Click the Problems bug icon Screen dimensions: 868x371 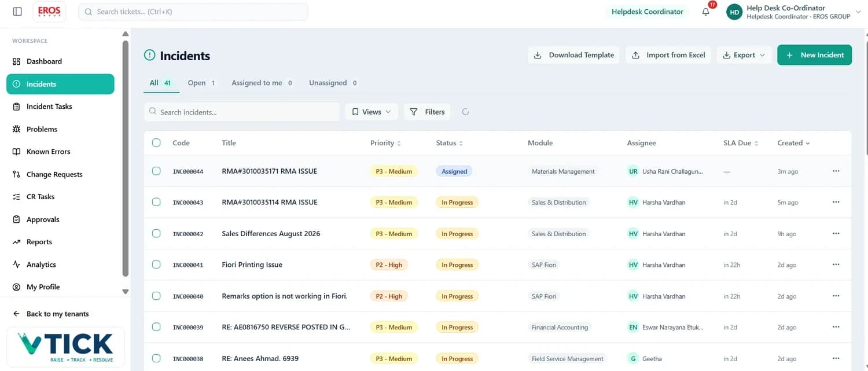click(16, 129)
